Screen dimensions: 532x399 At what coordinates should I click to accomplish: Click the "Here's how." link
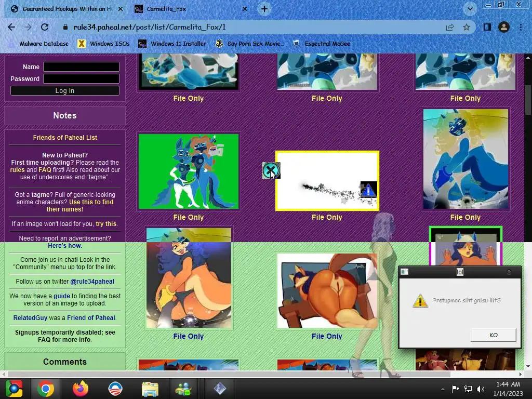click(x=65, y=246)
